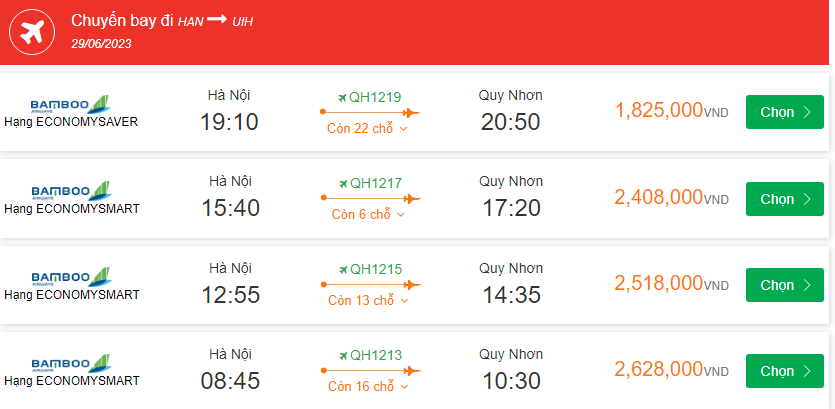Click Bamboo Airways logo on the 19:10 flight

[x=70, y=105]
